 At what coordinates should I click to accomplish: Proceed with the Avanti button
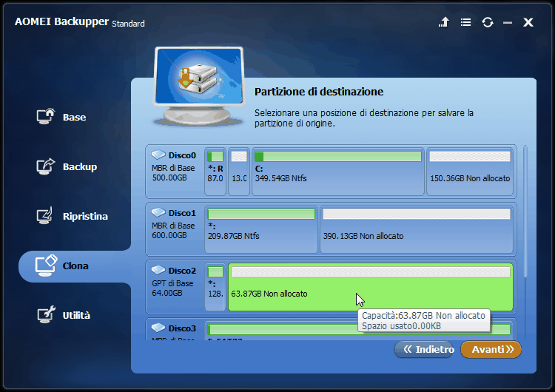(491, 350)
